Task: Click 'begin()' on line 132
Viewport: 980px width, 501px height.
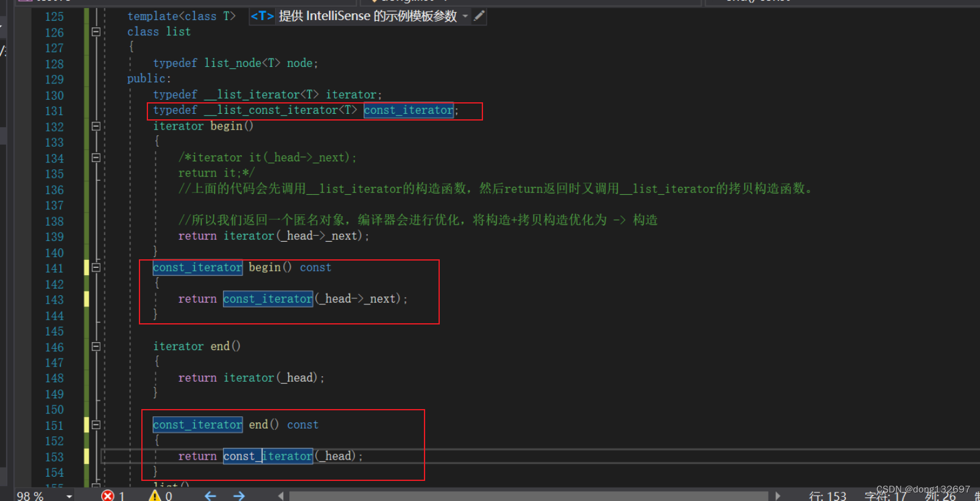Action: 232,126
